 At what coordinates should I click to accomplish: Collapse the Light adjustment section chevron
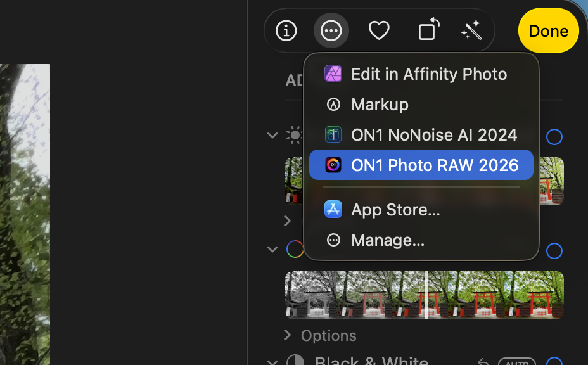pyautogui.click(x=272, y=135)
